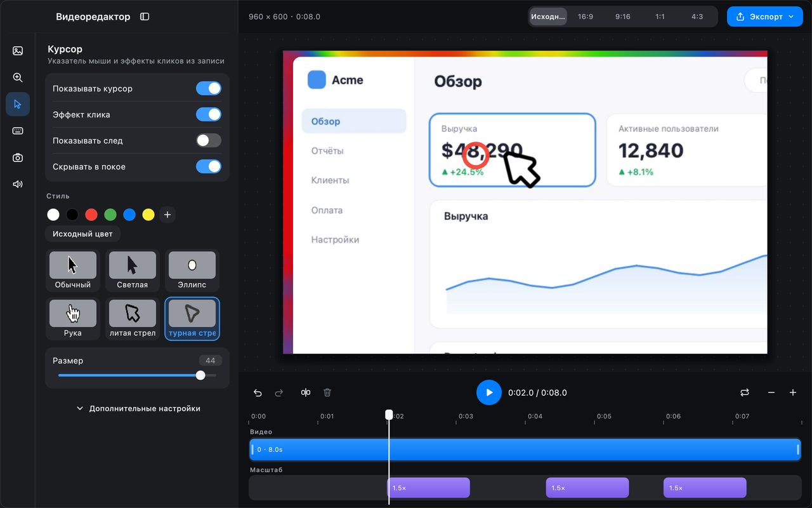Play the video preview

pos(489,392)
